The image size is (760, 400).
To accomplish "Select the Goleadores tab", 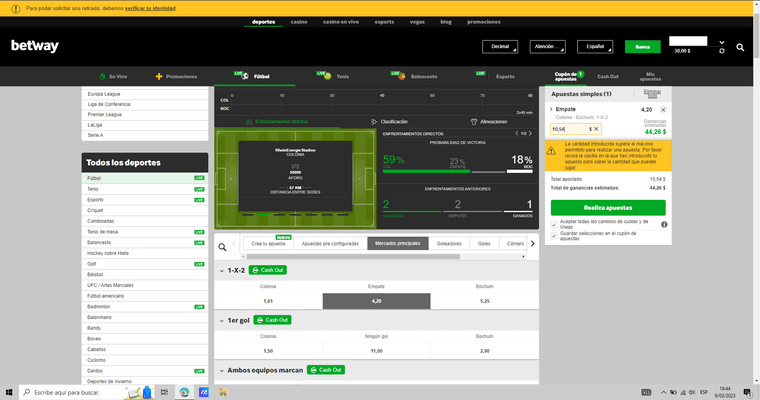I will point(449,243).
